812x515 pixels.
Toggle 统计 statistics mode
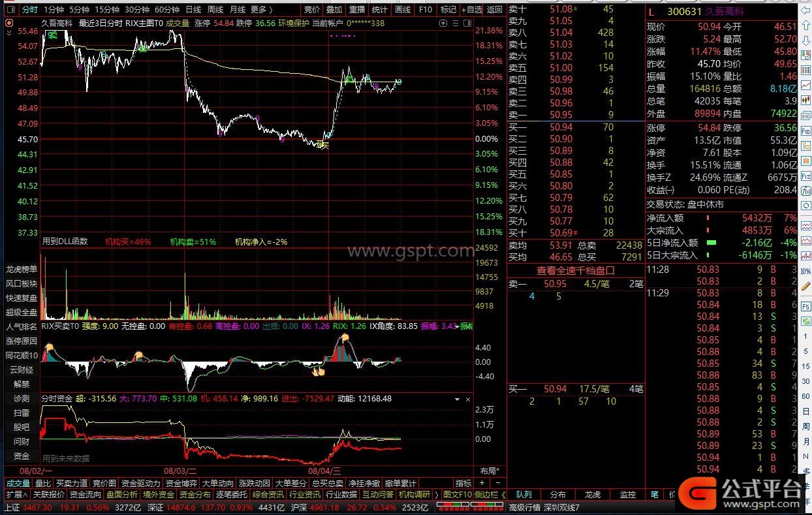379,10
